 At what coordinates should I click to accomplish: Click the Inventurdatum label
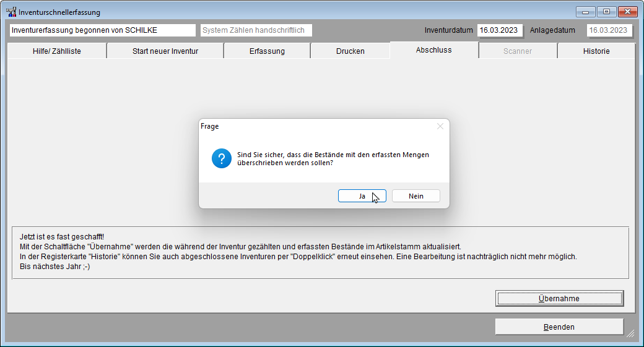448,30
